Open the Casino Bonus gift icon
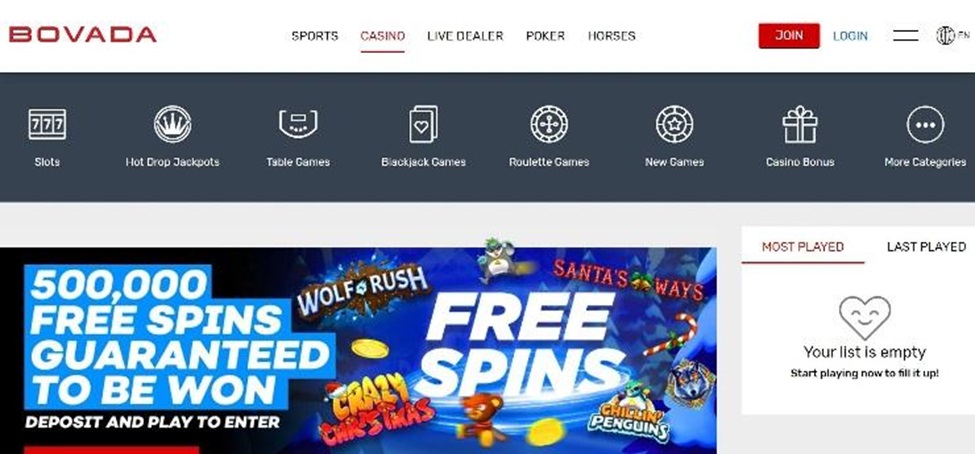 click(x=800, y=124)
